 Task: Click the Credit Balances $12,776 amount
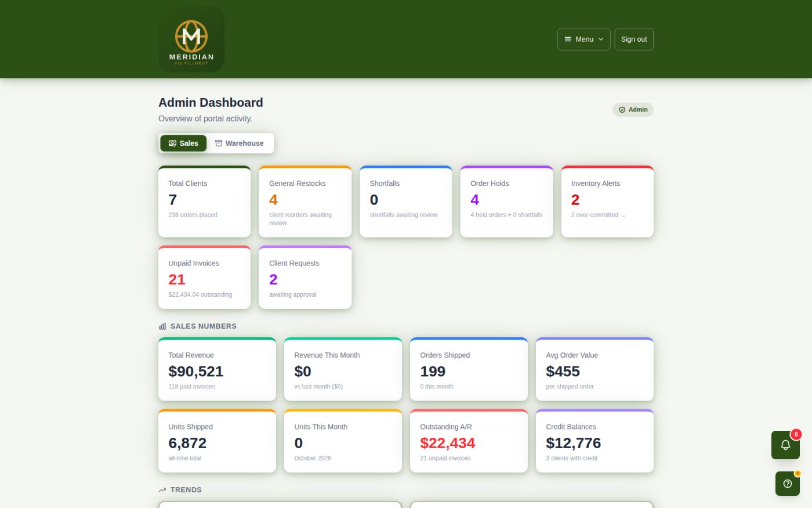tap(574, 443)
